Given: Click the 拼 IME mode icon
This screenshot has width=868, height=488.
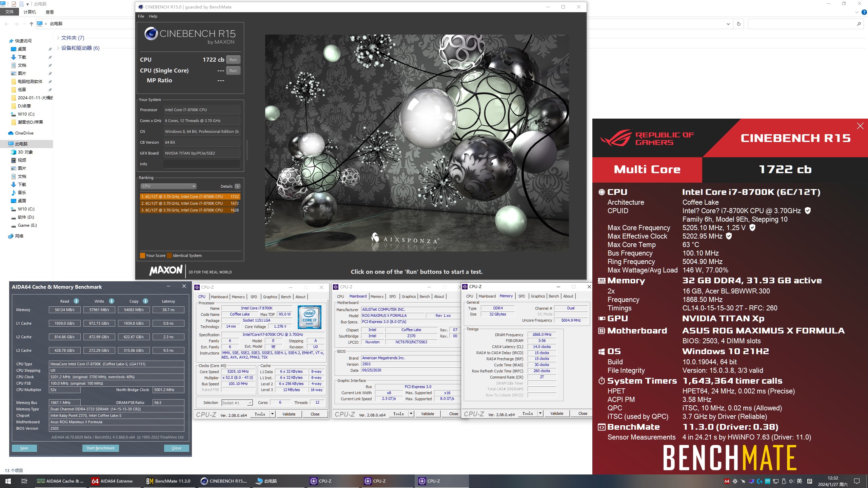Looking at the screenshot, I should (x=810, y=481).
